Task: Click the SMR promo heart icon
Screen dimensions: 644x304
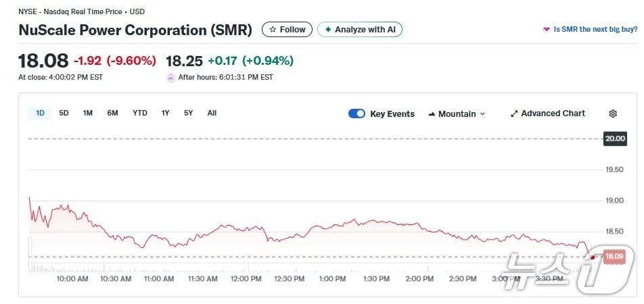Action: click(x=547, y=30)
